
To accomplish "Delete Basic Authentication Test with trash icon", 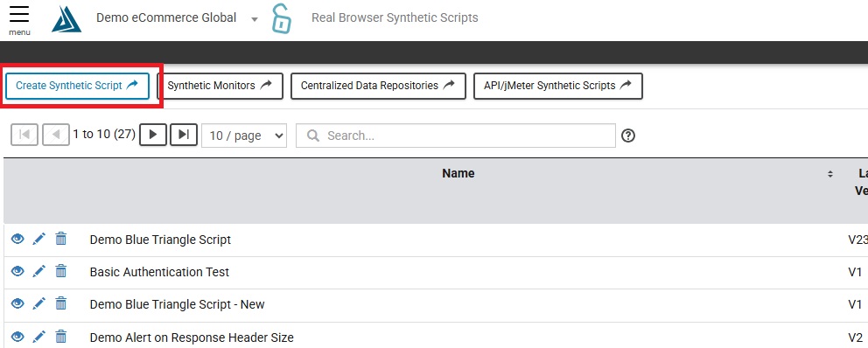I will (x=61, y=271).
